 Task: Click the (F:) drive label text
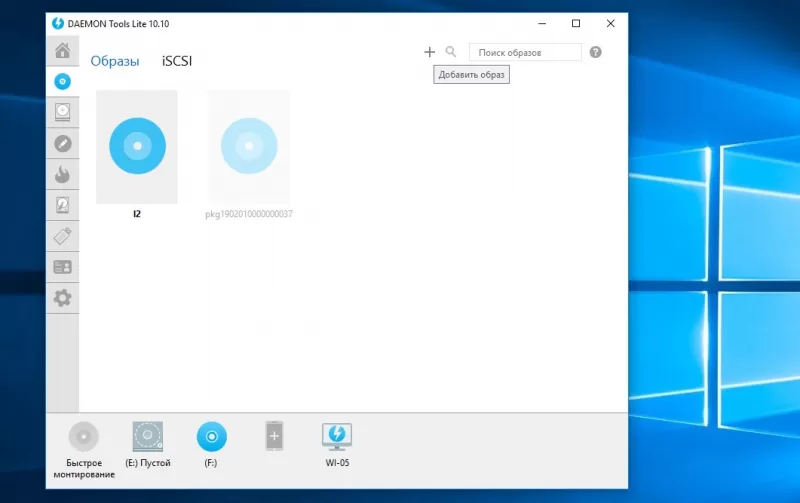pos(211,463)
